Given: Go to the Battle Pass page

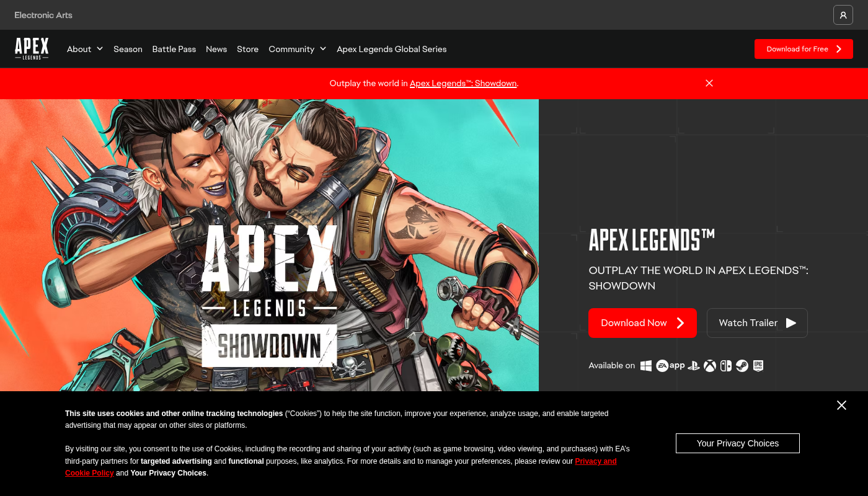Looking at the screenshot, I should pyautogui.click(x=174, y=49).
